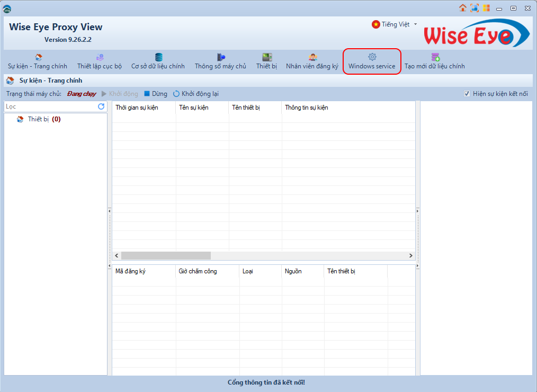Open Cơ sở dữ liệu chính database

point(158,61)
